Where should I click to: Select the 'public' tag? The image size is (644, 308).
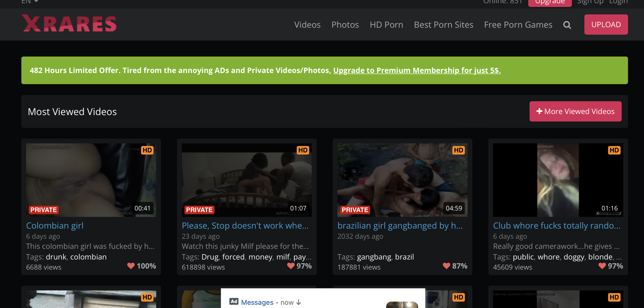523,257
